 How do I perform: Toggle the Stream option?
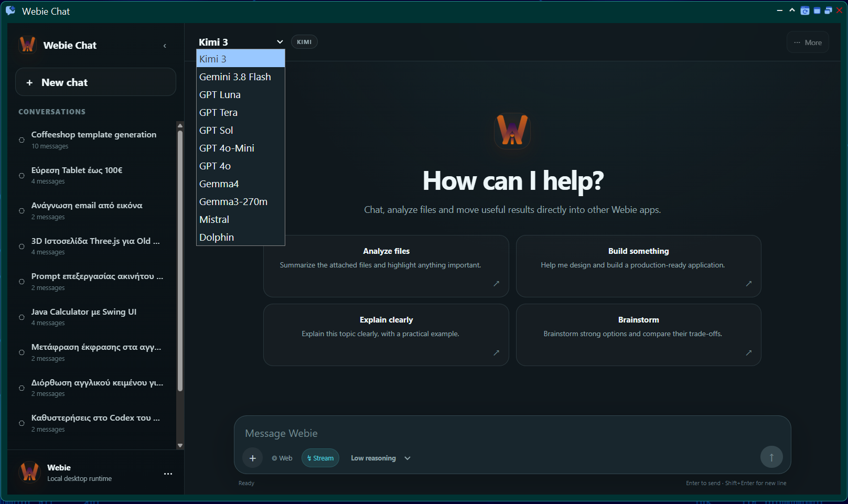coord(320,458)
